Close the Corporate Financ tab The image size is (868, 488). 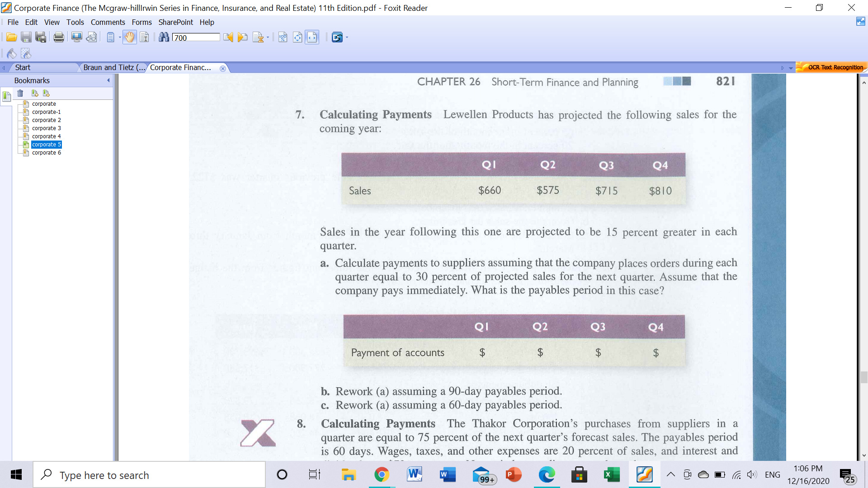[x=222, y=68]
